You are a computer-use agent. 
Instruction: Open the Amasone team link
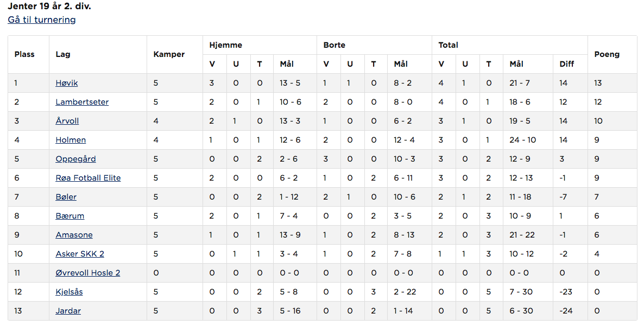pyautogui.click(x=74, y=235)
